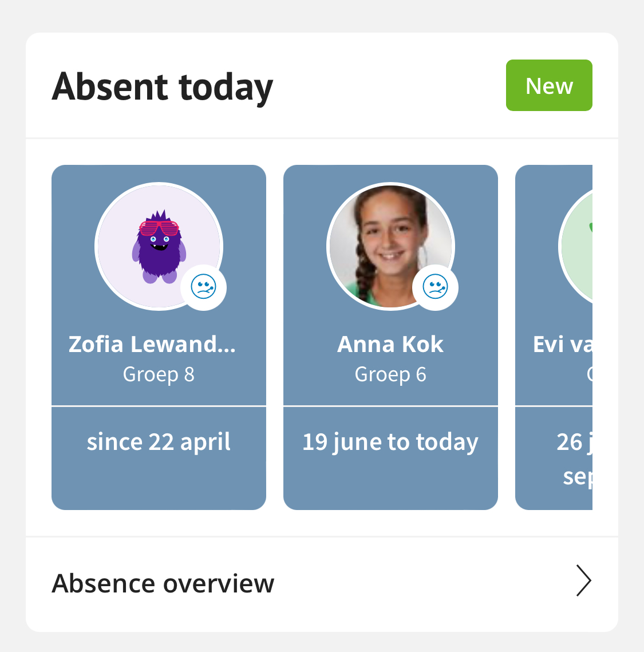
Task: Open the 'since 22 april' absence period
Action: [159, 441]
